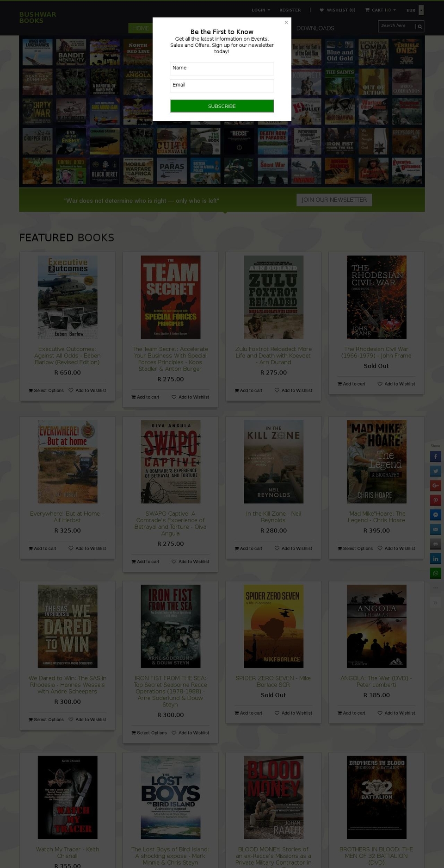This screenshot has width=444, height=868.
Task: Add SWAPO Captive to wishlist
Action: click(x=191, y=562)
